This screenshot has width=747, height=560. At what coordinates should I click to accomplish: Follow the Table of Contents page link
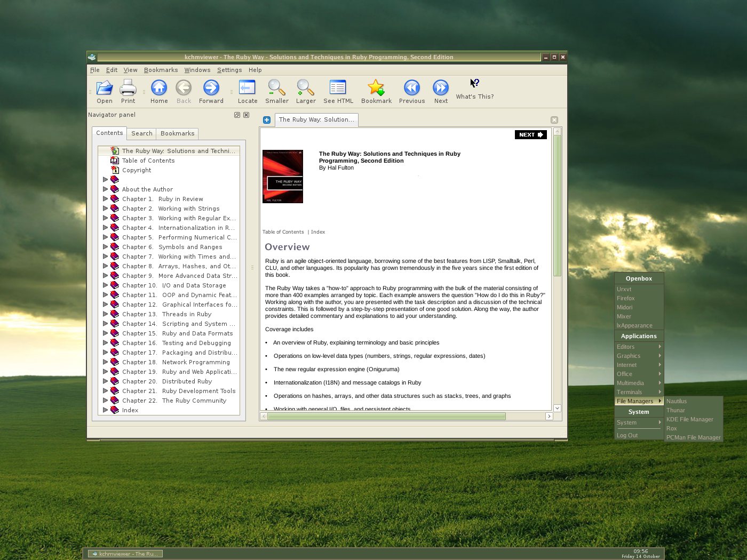tap(283, 232)
